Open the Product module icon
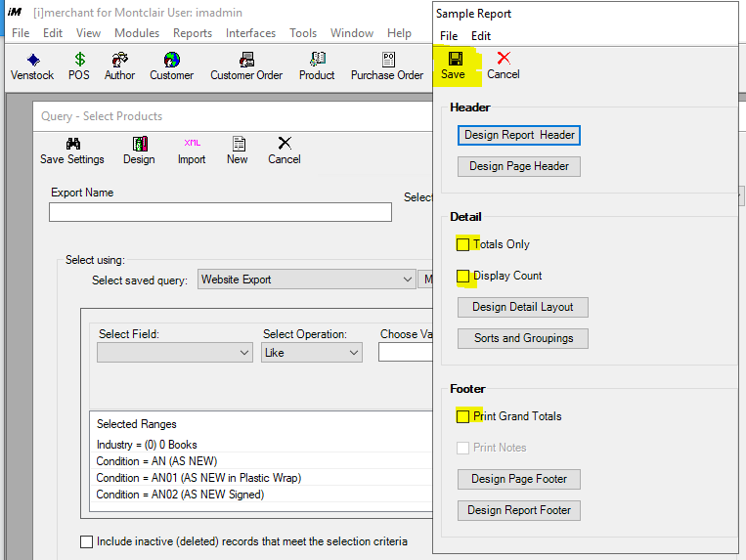Screen dimensions: 746x560 tap(317, 66)
